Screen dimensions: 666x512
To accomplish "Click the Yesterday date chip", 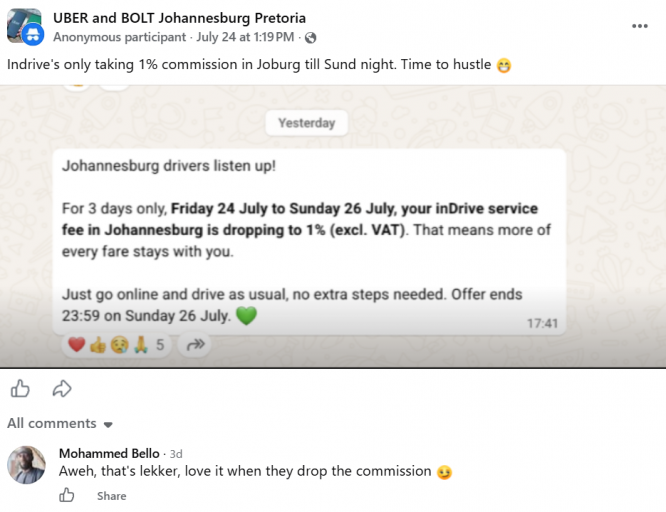I will 307,123.
